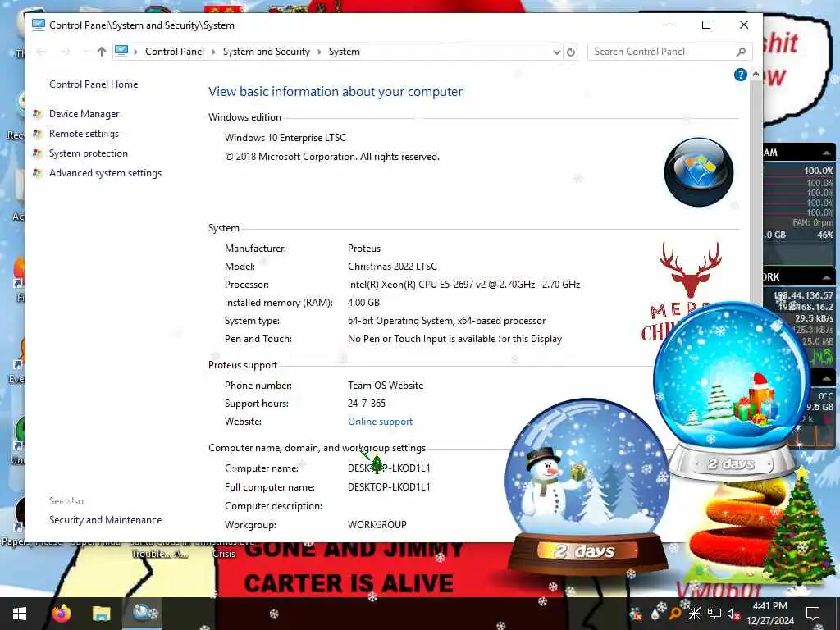Click the search magnifier icon
Screen dimensions: 840x630
pos(741,52)
